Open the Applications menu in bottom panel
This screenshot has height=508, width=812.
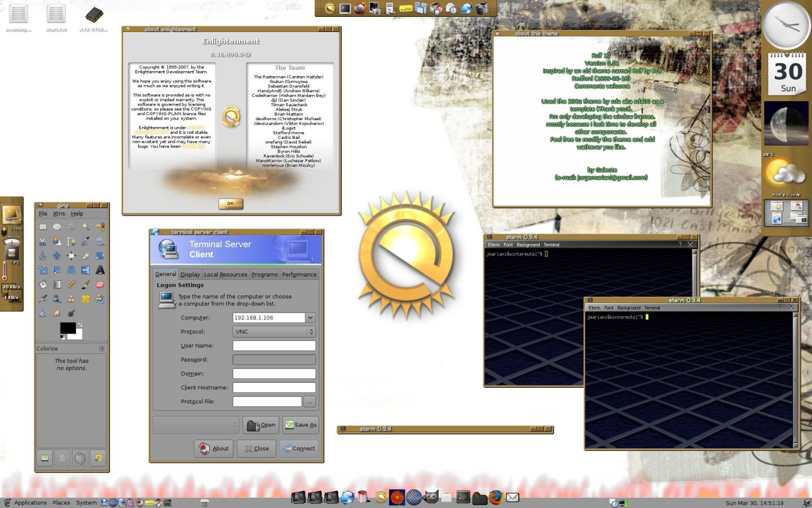coord(30,503)
